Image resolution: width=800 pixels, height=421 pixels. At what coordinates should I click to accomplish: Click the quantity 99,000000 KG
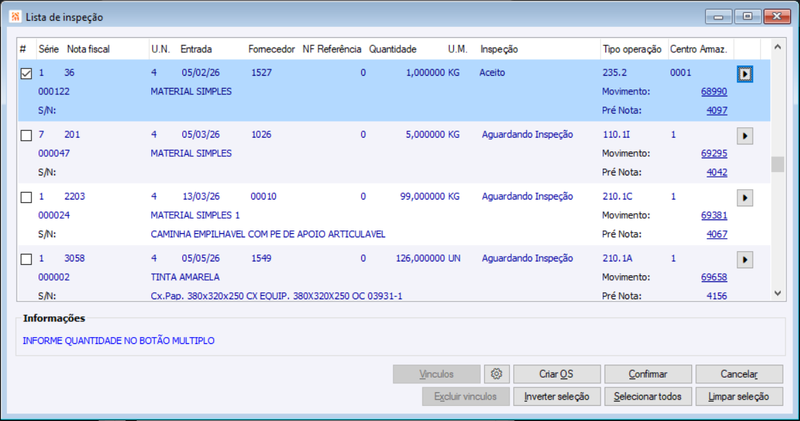click(x=430, y=196)
